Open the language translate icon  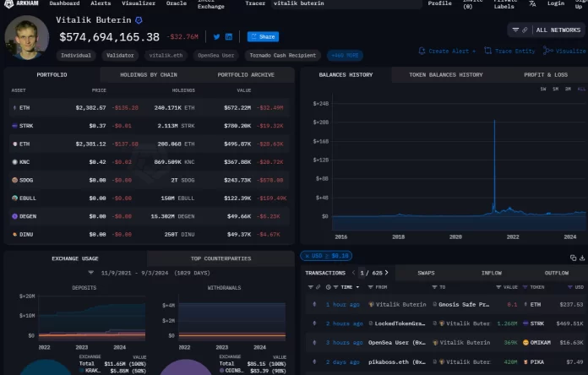(531, 4)
